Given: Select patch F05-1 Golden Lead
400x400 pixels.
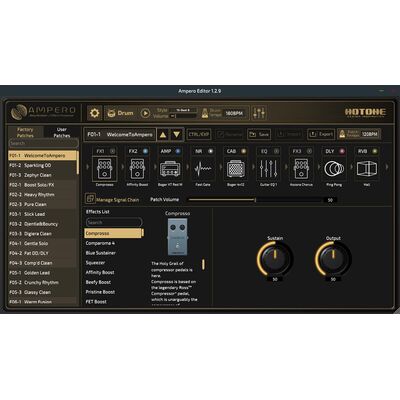Looking at the screenshot, I should (x=43, y=273).
